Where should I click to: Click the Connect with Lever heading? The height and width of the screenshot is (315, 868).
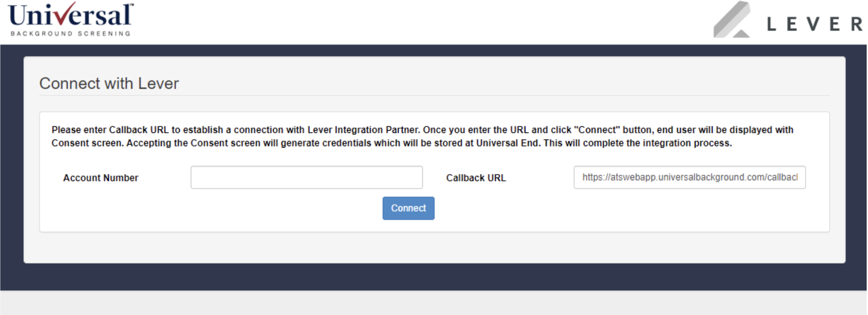[109, 83]
